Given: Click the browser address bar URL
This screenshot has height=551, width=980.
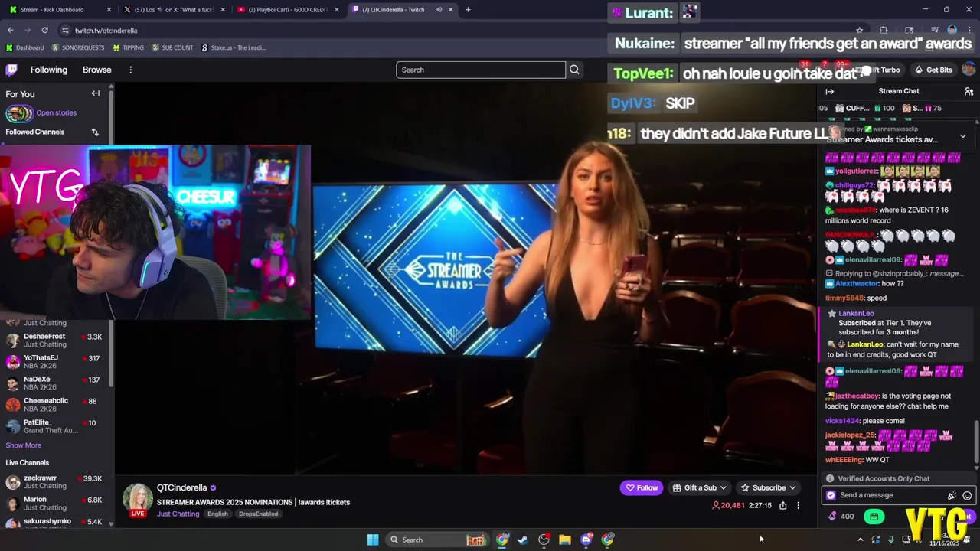Looking at the screenshot, I should (x=106, y=31).
